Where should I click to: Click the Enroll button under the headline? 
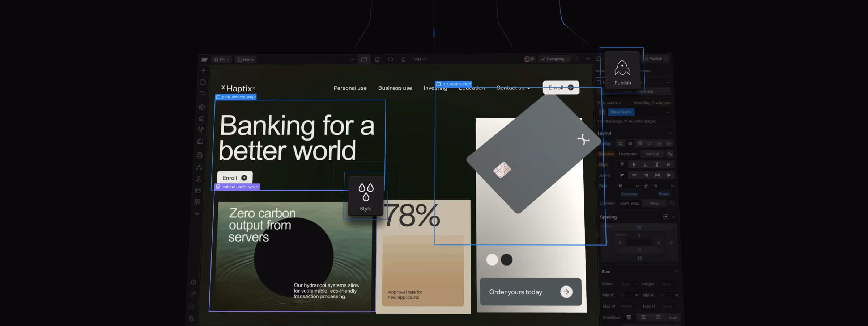235,178
